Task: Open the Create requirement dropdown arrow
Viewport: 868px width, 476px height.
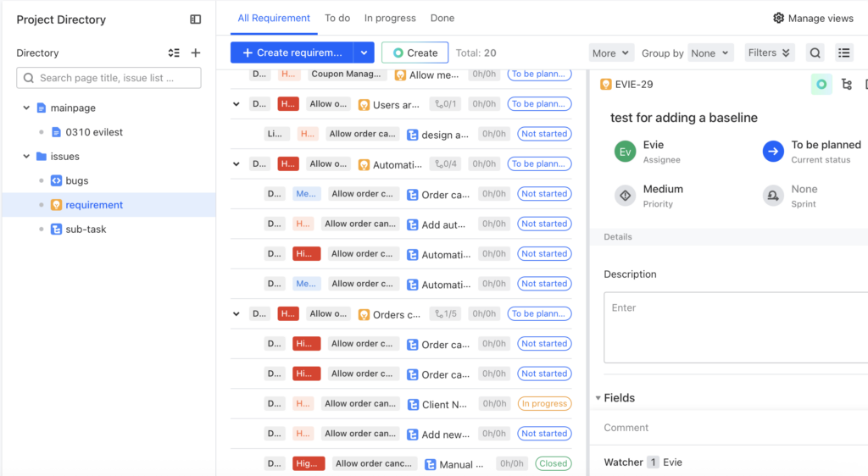Action: coord(364,53)
